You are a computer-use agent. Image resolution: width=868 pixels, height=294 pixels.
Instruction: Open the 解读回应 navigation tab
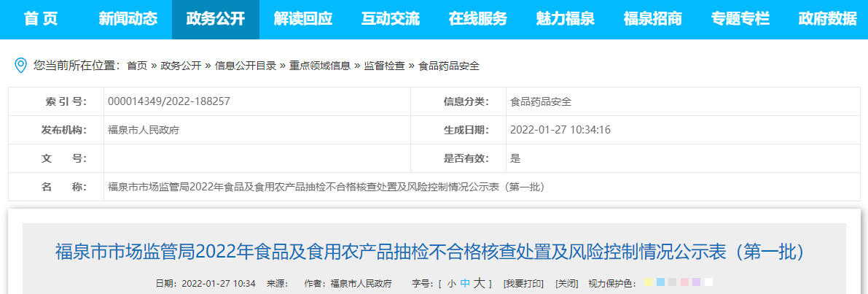click(302, 20)
